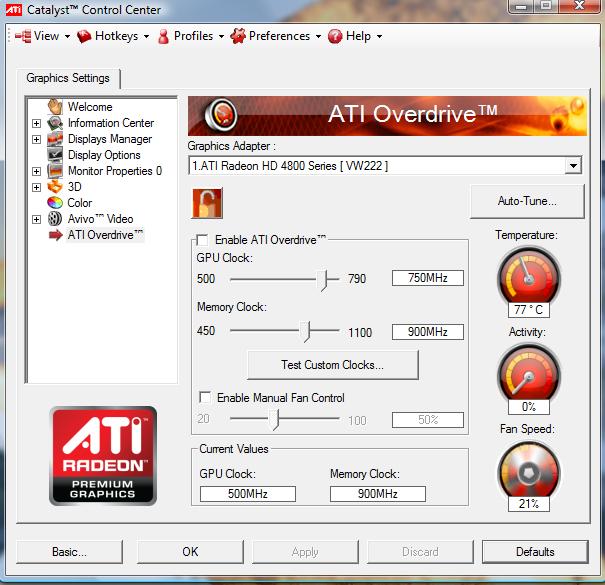Click the 50% fan speed field
605x585 pixels.
pyautogui.click(x=428, y=420)
